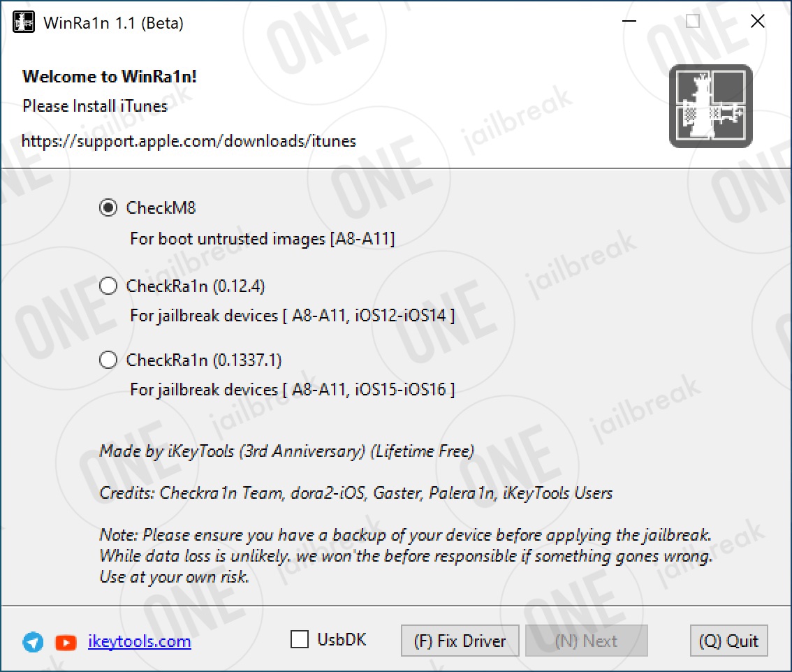The image size is (792, 672).
Task: Click 'Made by iKeyTools' anniversary line
Action: click(287, 451)
